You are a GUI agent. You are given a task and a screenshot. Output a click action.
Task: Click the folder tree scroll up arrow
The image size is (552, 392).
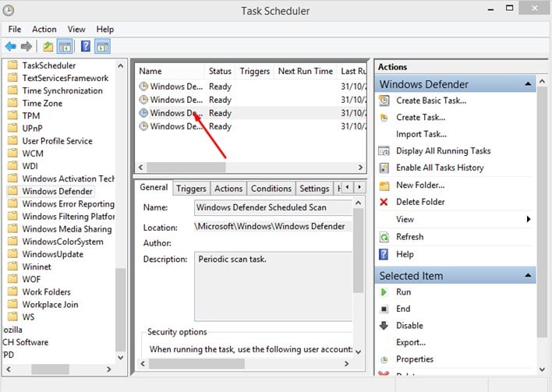click(120, 65)
